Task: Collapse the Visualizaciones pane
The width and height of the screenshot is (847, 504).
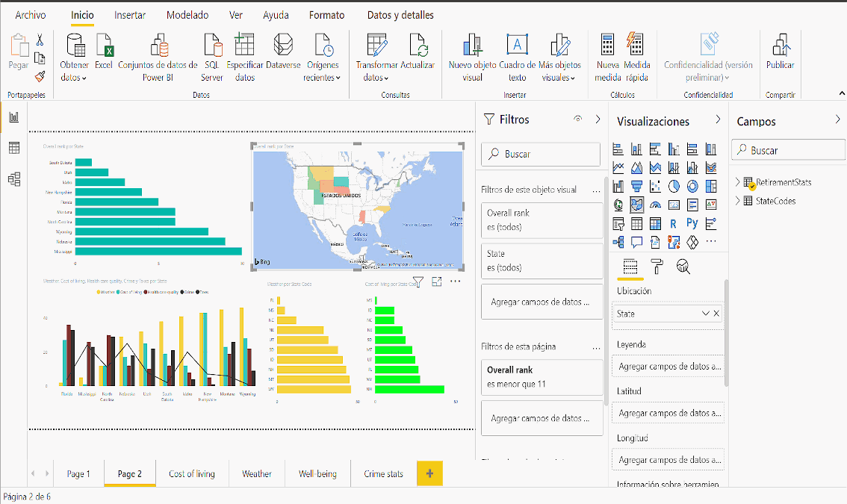Action: coord(718,119)
